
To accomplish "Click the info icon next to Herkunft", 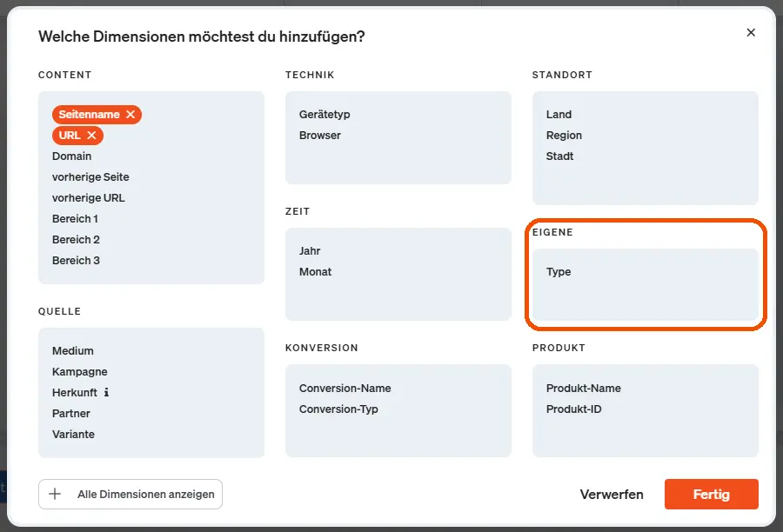I will (106, 392).
